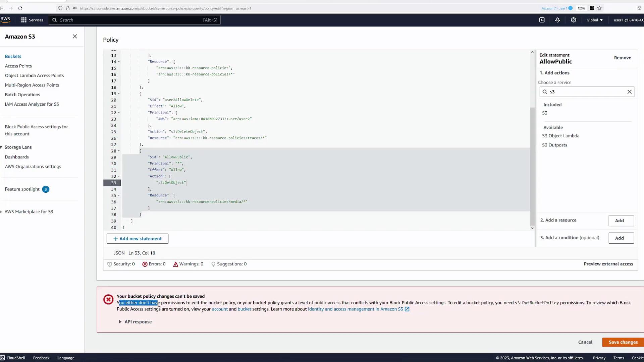Click the policy editor vertical scrollbar
Image resolution: width=644 pixels, height=362 pixels.
pos(532,166)
